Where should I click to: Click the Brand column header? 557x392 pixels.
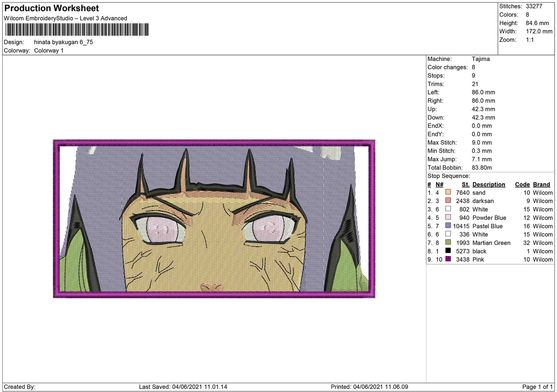pyautogui.click(x=542, y=185)
